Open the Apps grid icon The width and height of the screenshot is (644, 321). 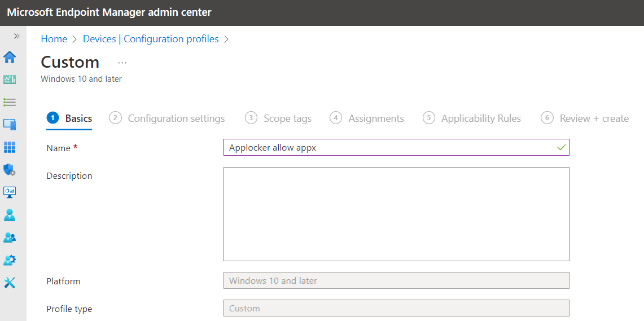click(x=10, y=147)
